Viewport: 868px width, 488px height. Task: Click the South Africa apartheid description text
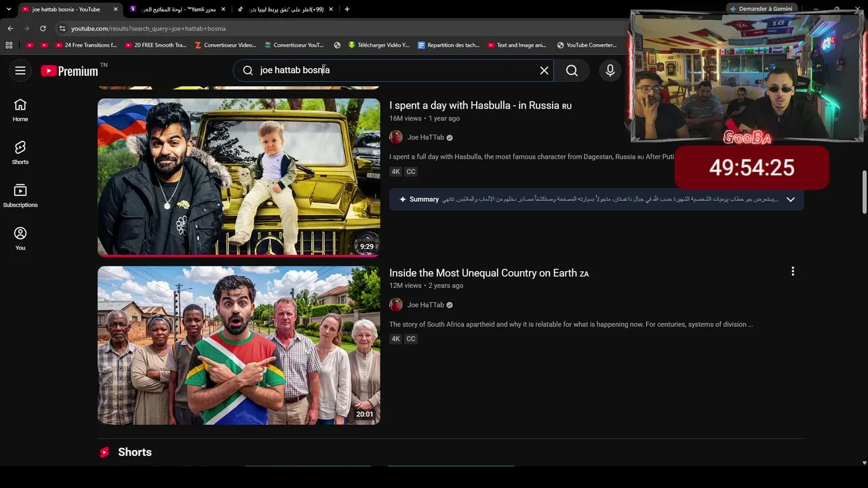click(x=571, y=325)
